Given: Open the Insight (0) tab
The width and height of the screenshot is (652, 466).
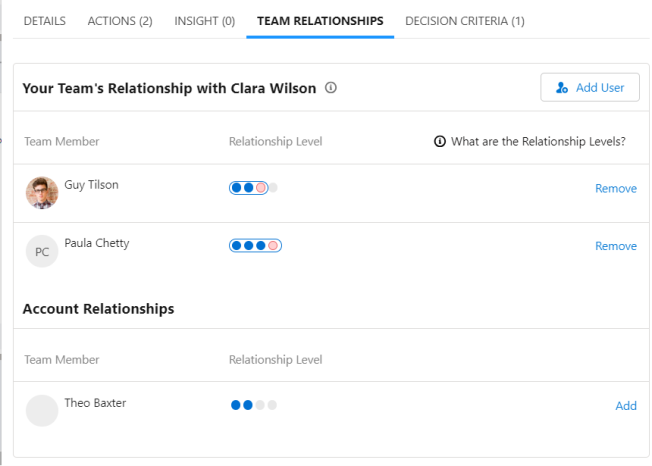Looking at the screenshot, I should coord(204,21).
